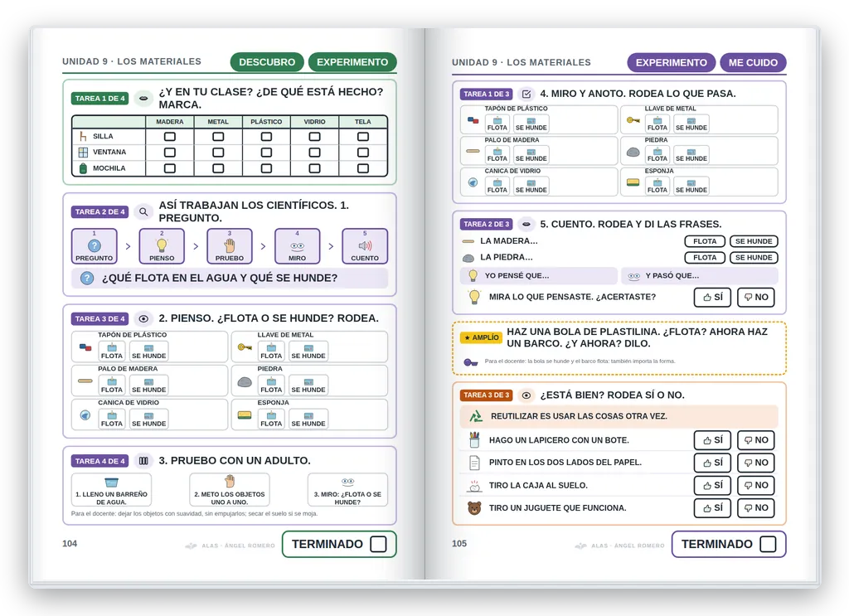Open the ME CUIDO section pill
This screenshot has height=616, width=849.
click(x=753, y=63)
